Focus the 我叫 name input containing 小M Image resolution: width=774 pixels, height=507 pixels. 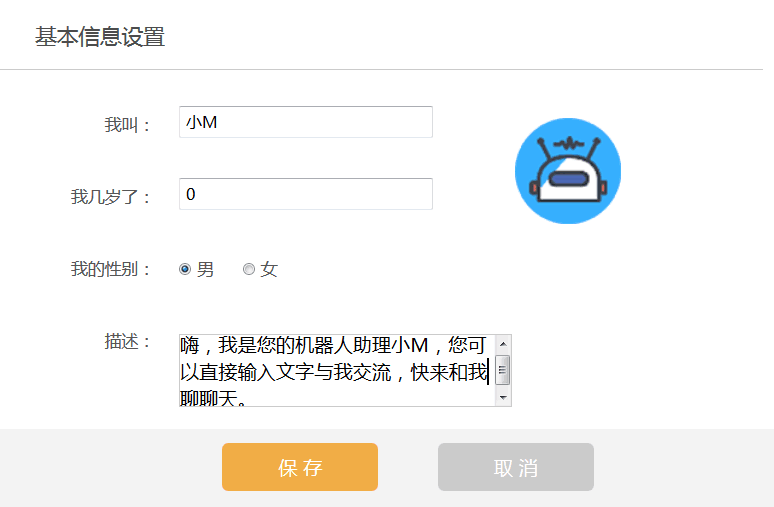pos(306,122)
